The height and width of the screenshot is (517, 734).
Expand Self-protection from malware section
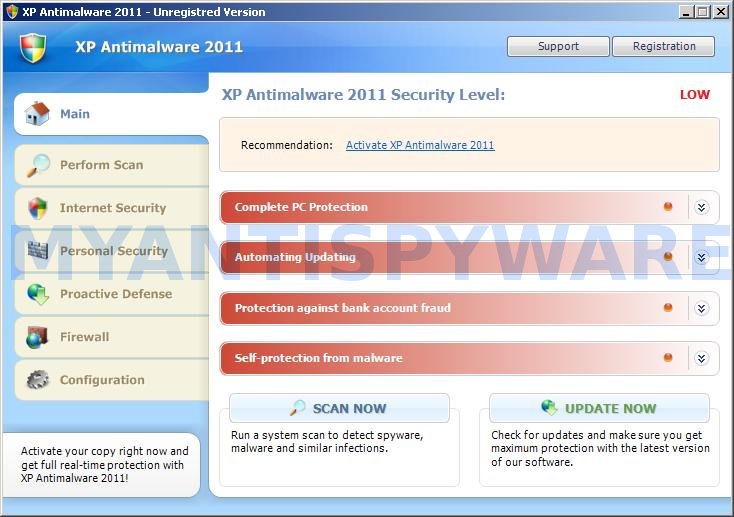pyautogui.click(x=701, y=358)
